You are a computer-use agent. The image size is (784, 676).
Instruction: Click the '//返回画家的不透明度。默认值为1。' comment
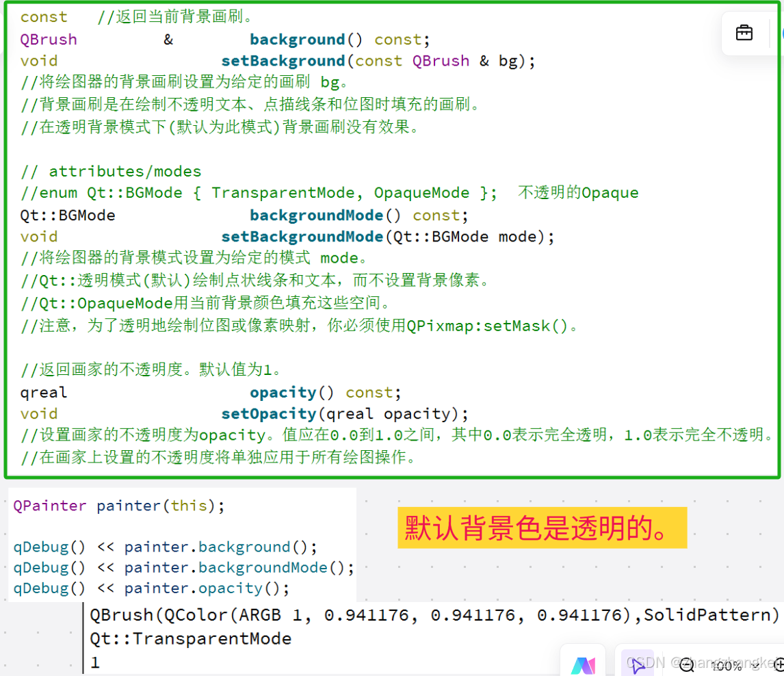click(x=152, y=370)
